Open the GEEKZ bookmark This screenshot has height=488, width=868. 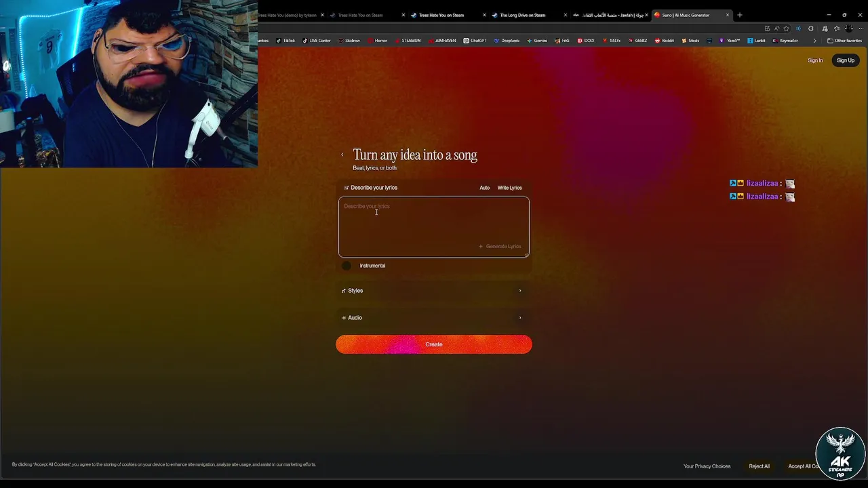637,41
